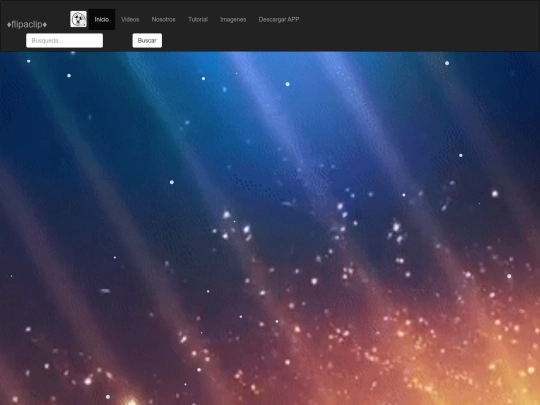Open the flipaclip brand link
Image resolution: width=540 pixels, height=405 pixels.
pyautogui.click(x=27, y=24)
